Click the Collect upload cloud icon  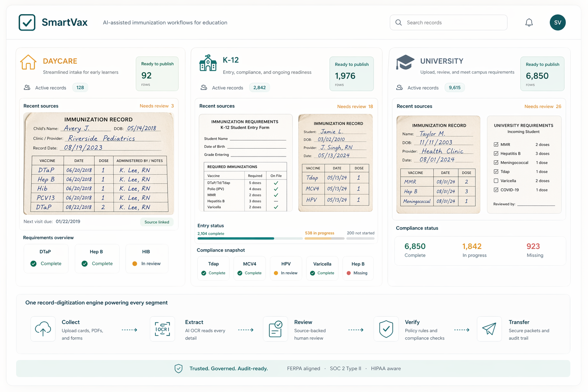pos(43,329)
